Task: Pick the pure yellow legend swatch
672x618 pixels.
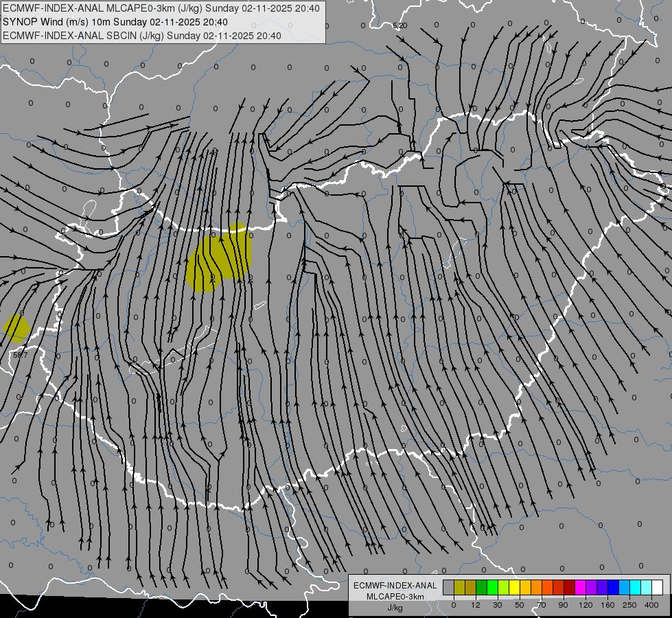Action: (514, 587)
